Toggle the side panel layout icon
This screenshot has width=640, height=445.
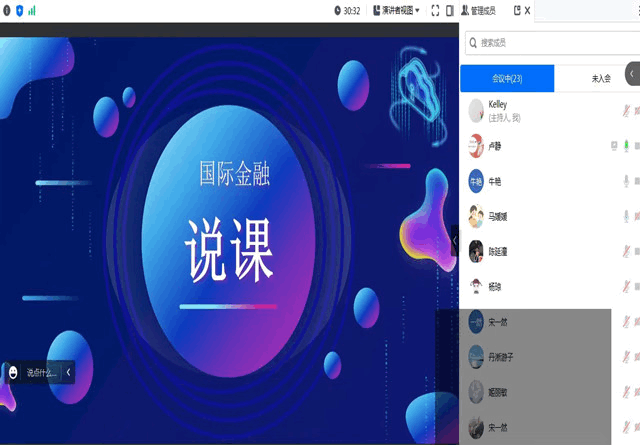(x=453, y=11)
